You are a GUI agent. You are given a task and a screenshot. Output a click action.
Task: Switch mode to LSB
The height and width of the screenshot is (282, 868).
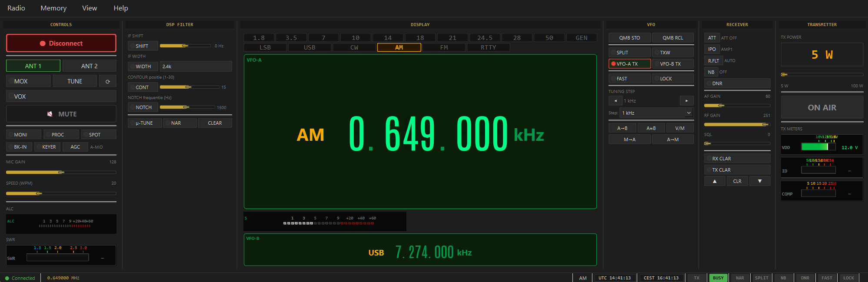tap(265, 47)
